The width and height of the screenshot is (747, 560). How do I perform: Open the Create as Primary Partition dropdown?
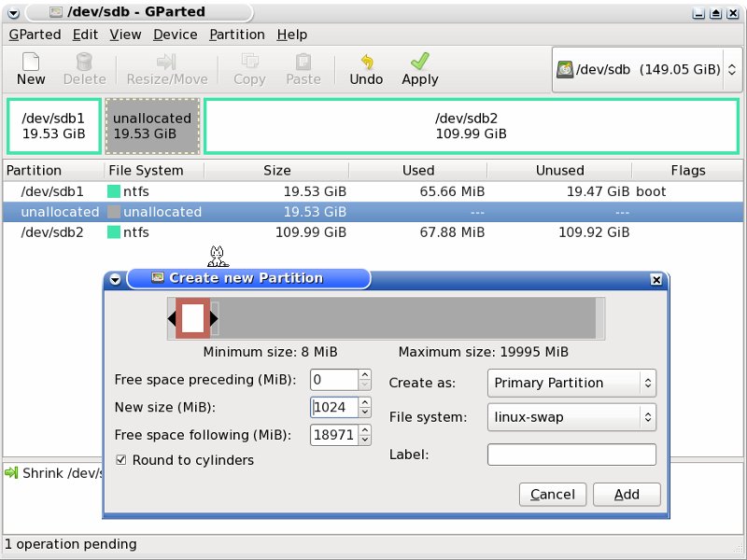pos(571,383)
